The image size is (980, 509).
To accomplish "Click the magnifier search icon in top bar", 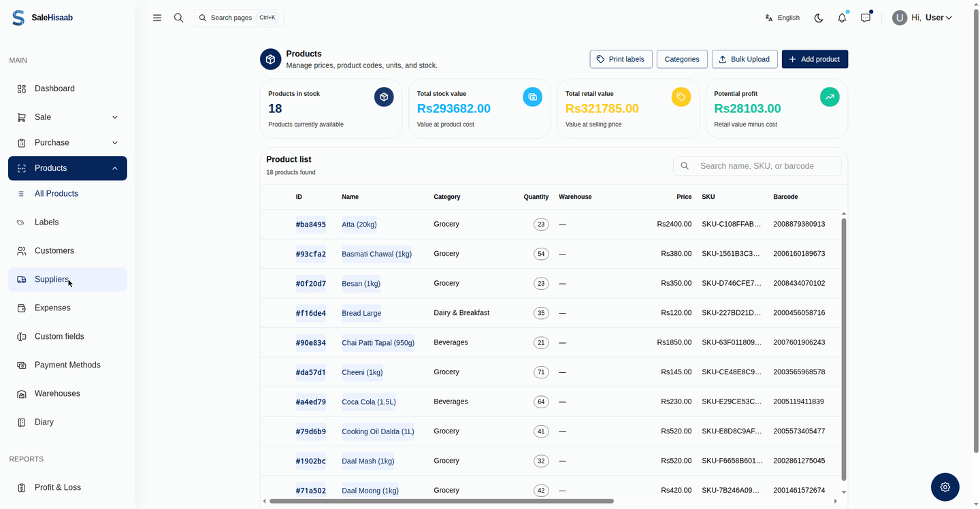I will coord(178,18).
